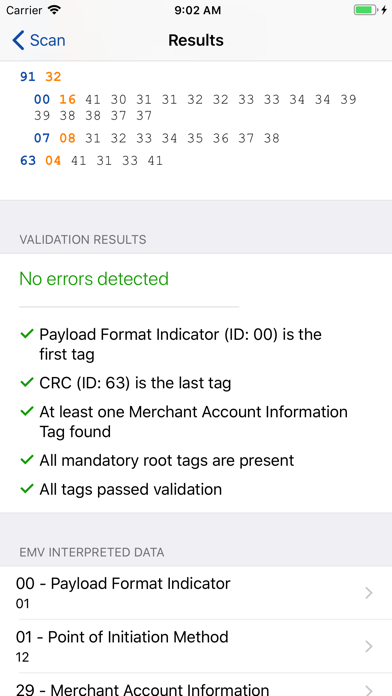Tap the Wi-Fi status icon
The width and height of the screenshot is (392, 696).
tap(54, 10)
